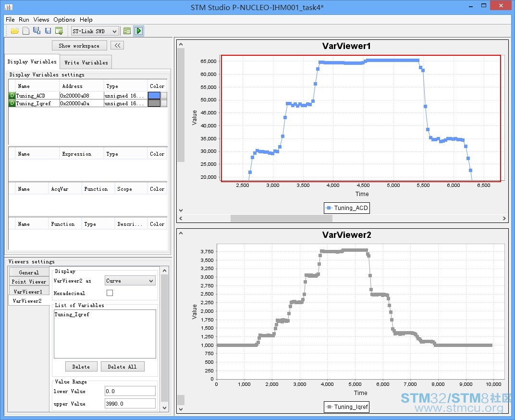The height and width of the screenshot is (420, 515).
Task: Click the Save As toolbar icon
Action: [37, 31]
